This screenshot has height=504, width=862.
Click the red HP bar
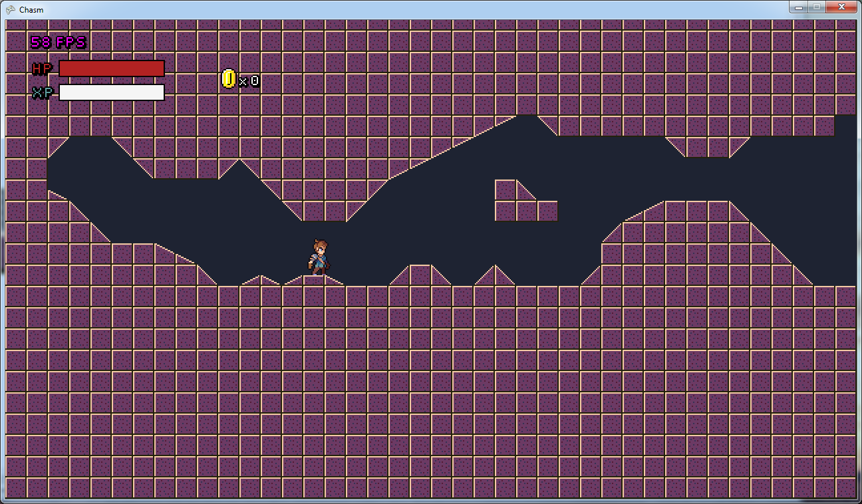click(112, 68)
